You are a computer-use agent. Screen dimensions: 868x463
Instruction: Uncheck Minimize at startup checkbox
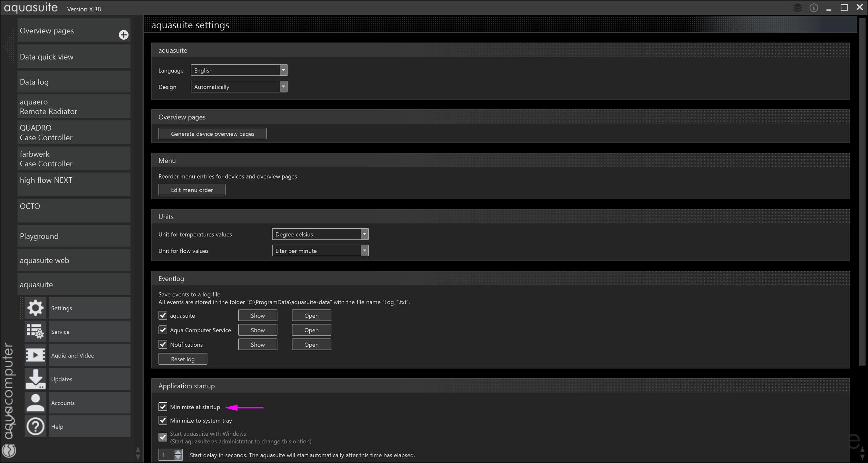pyautogui.click(x=163, y=407)
